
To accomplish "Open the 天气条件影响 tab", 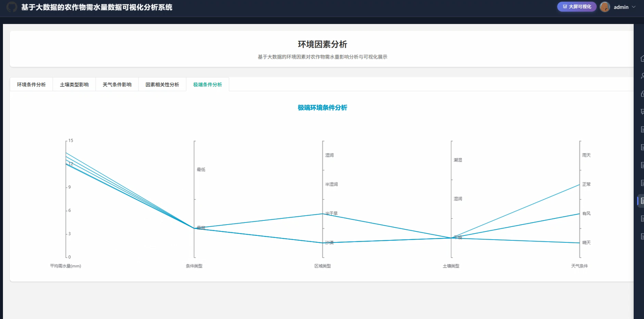I will coord(117,85).
